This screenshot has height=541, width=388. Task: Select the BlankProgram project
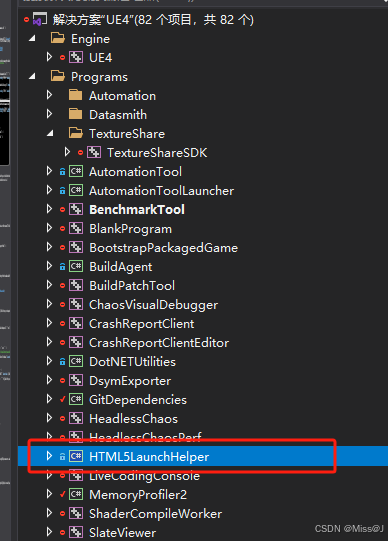point(130,229)
